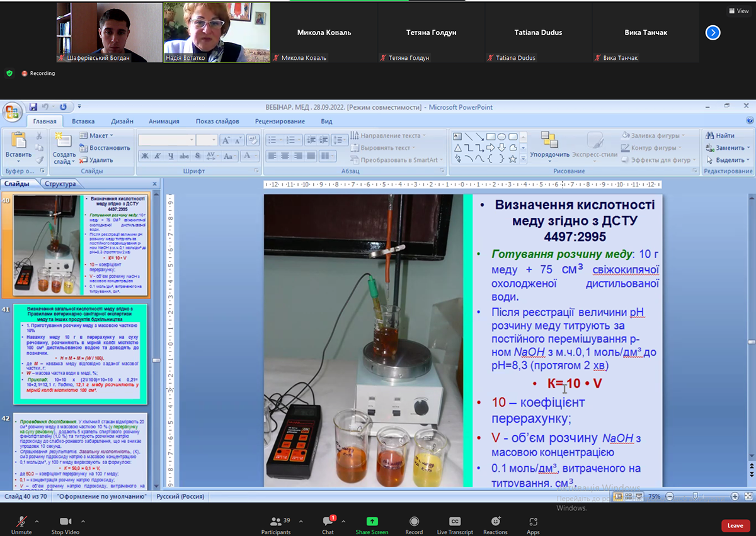This screenshot has width=756, height=536.
Task: Toggle bold Ж formatting
Action: tap(145, 156)
